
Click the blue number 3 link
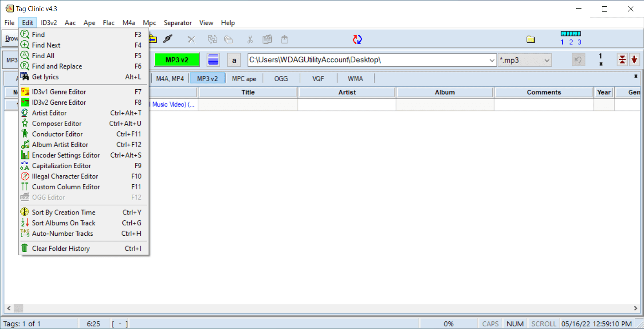pyautogui.click(x=579, y=43)
